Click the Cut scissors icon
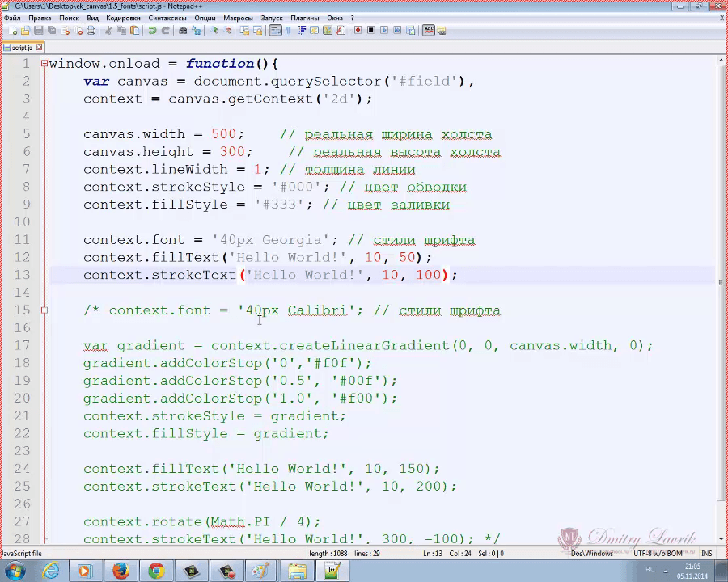This screenshot has height=582, width=728. pos(108,31)
